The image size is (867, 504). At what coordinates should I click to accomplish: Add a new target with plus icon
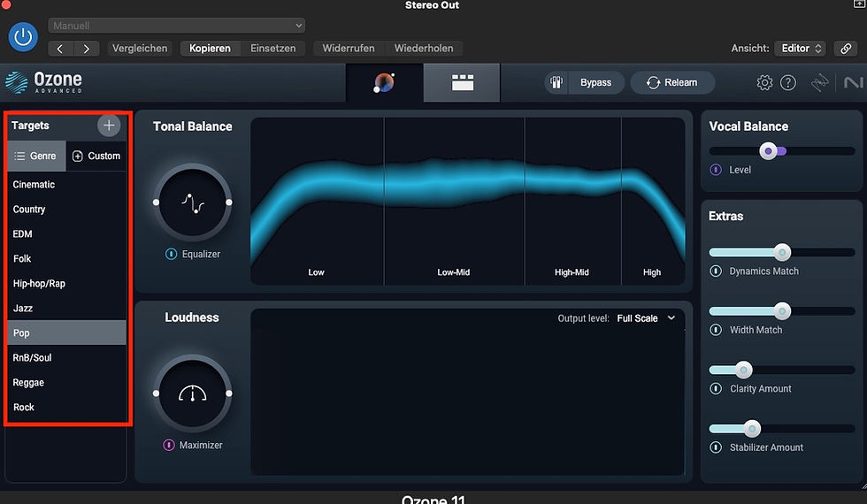[109, 126]
